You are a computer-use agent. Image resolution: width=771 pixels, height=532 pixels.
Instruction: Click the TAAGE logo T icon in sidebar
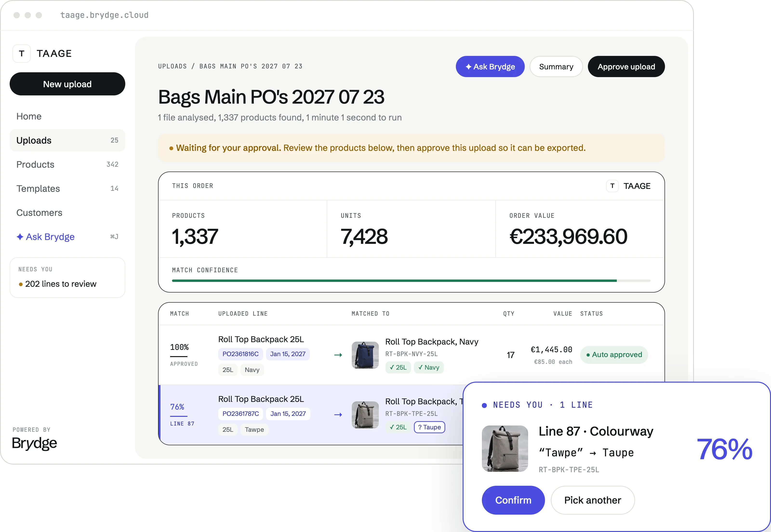(22, 53)
